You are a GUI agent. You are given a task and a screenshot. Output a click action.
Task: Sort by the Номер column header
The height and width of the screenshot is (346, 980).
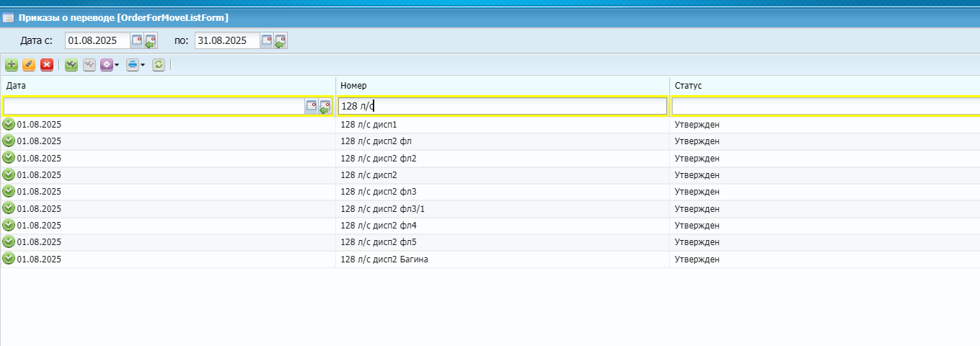[x=503, y=85]
